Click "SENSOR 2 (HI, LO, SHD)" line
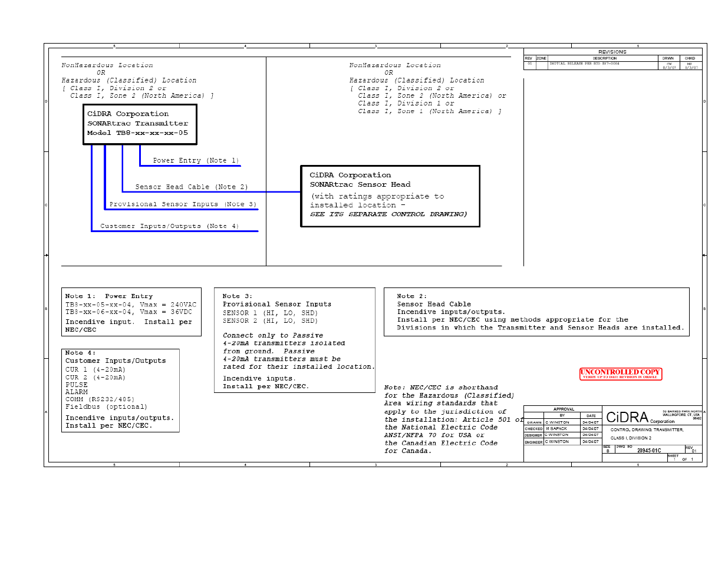Viewport: 728px width, 562px height. coord(270,321)
